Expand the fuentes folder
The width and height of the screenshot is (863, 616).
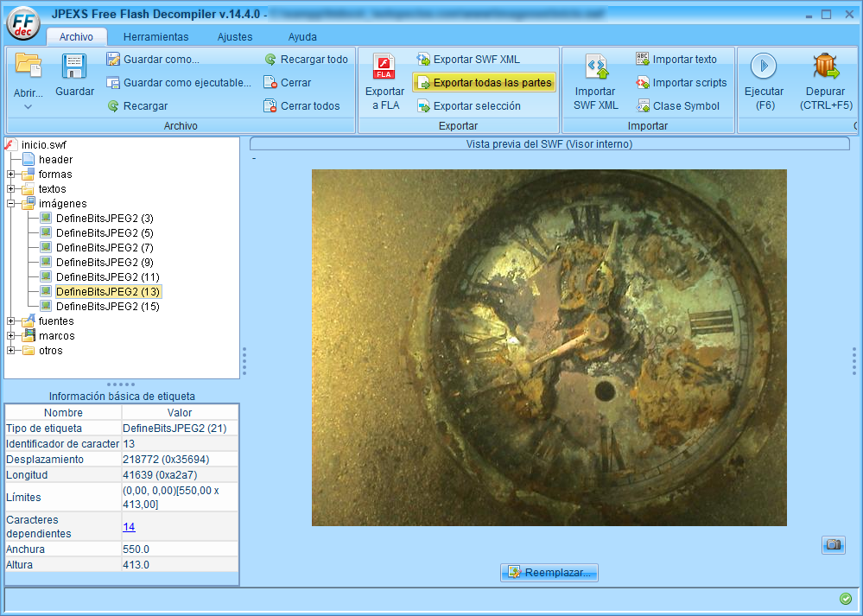pos(11,321)
